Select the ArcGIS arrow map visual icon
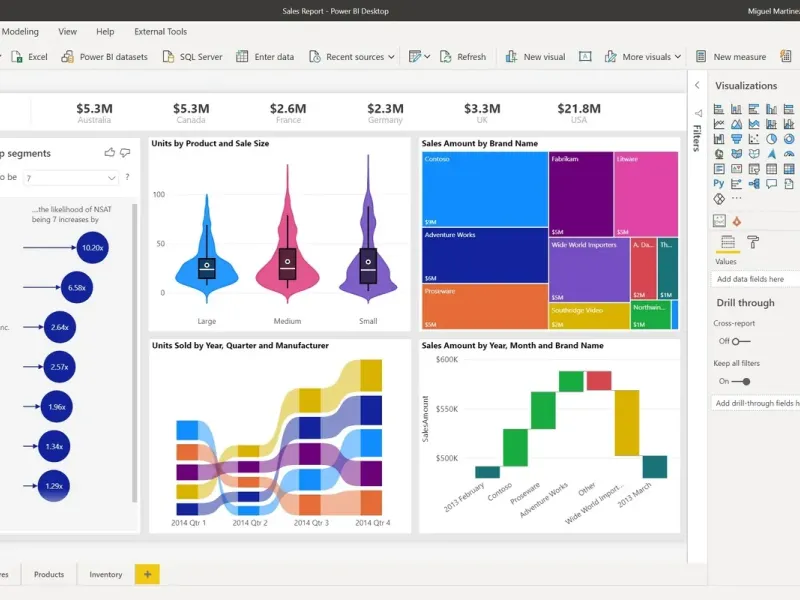Viewport: 800px width, 600px height. point(771,154)
